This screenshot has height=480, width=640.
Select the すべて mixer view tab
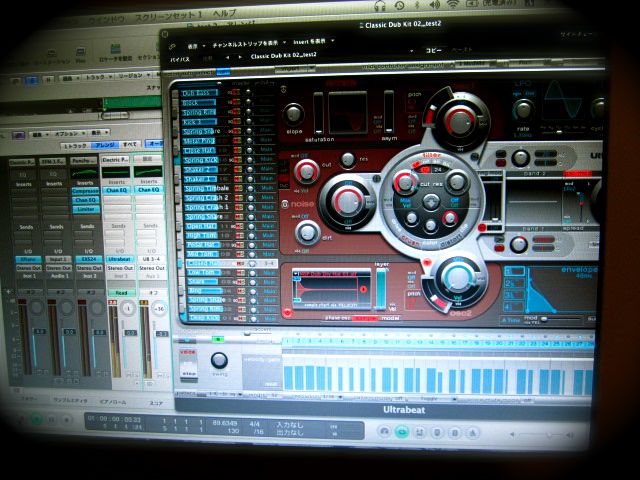click(130, 144)
